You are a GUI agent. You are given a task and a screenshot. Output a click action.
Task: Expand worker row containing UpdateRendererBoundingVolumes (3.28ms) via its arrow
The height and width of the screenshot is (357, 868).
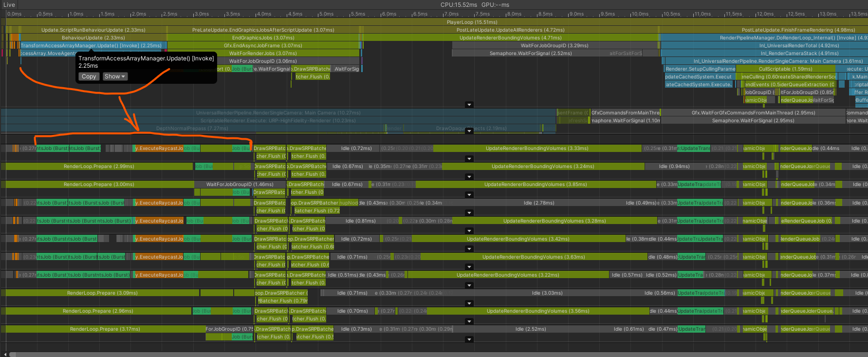tap(469, 231)
